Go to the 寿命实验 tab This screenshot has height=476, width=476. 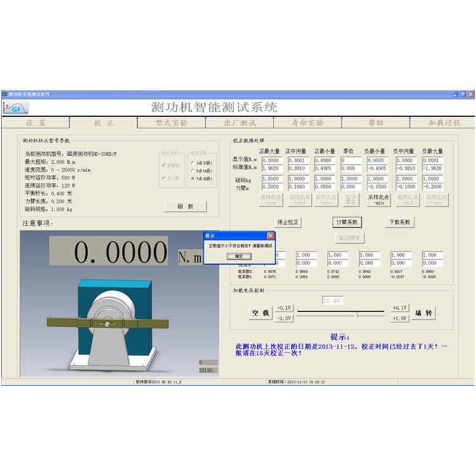coord(308,123)
